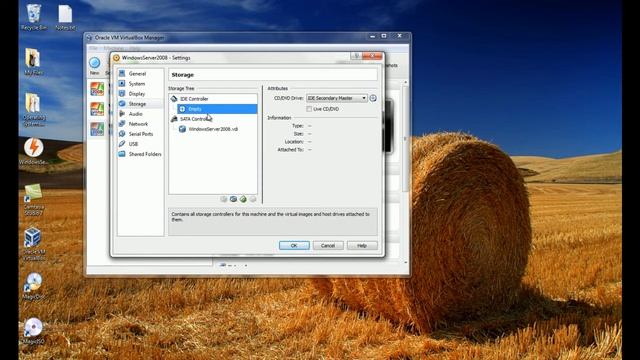Confirm settings with OK button
The height and width of the screenshot is (360, 640).
(294, 245)
